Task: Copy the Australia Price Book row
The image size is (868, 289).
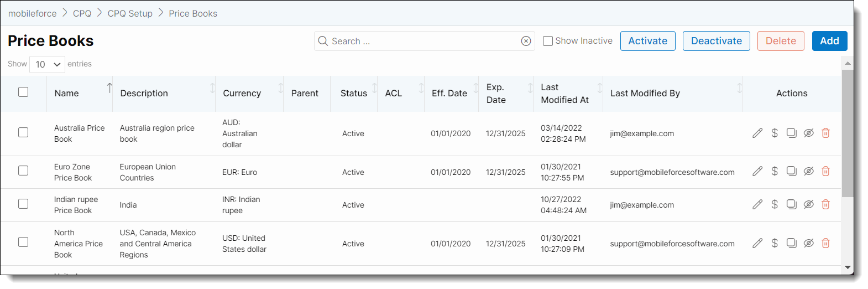Action: coord(792,133)
